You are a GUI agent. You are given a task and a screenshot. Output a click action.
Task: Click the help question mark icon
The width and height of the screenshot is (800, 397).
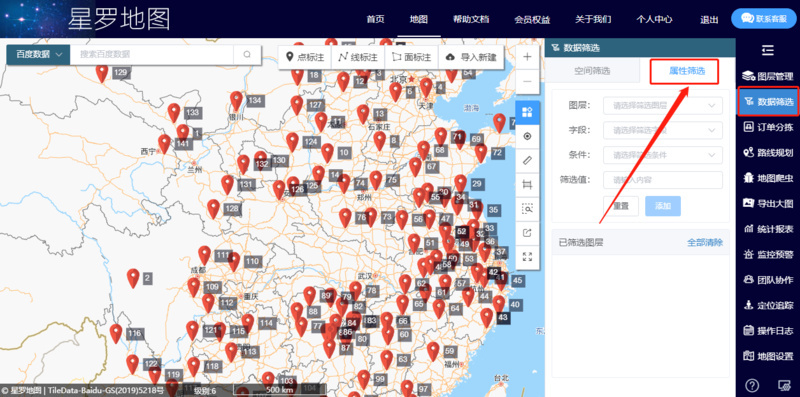pos(753,385)
